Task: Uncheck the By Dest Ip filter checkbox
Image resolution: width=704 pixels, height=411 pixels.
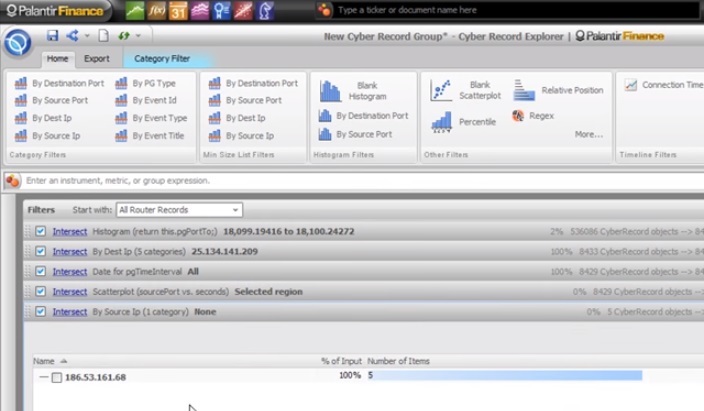Action: (40, 251)
